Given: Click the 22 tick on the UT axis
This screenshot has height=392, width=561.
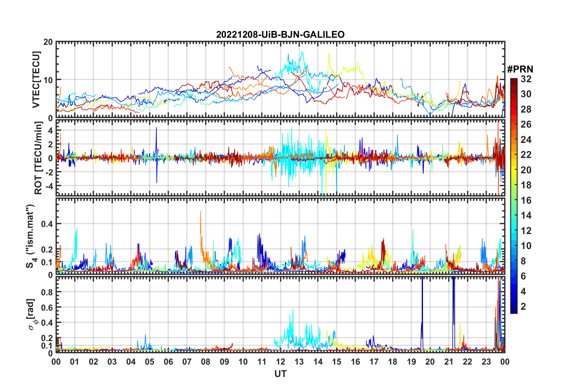Looking at the screenshot, I should 467,362.
